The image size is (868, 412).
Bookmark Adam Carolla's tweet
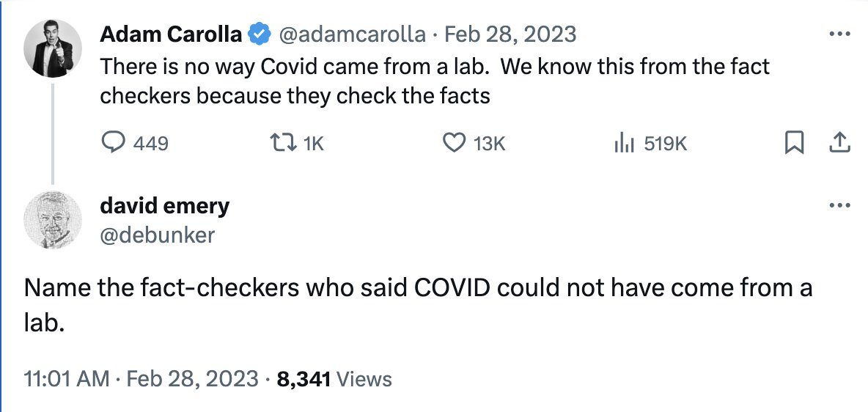[x=793, y=142]
